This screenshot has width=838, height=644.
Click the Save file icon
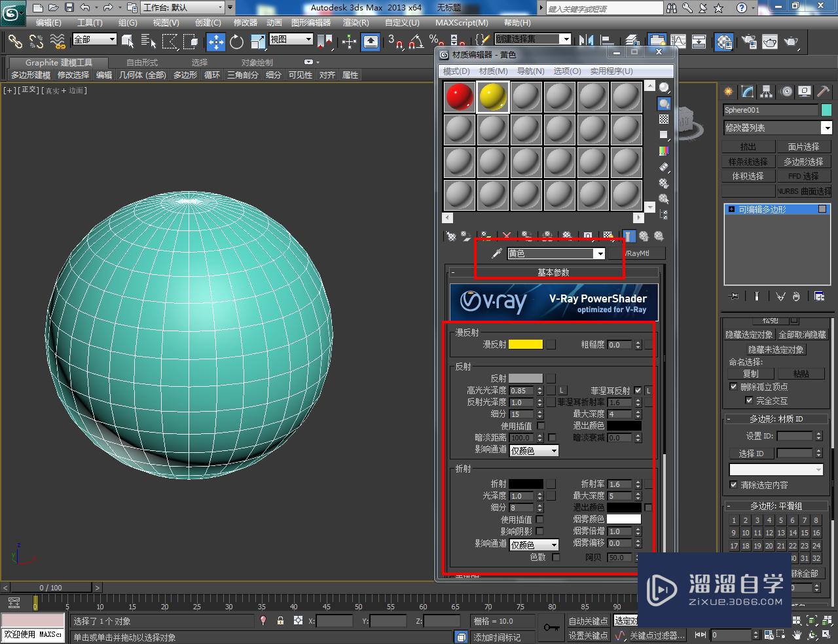69,8
